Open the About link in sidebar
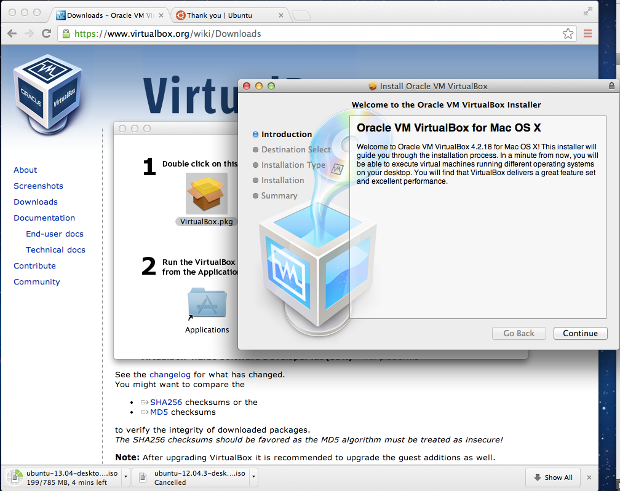Image resolution: width=620 pixels, height=491 pixels. 25,170
